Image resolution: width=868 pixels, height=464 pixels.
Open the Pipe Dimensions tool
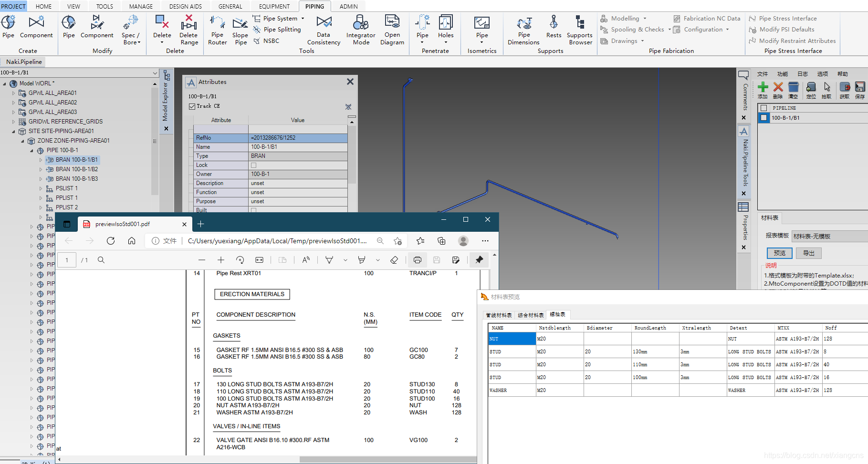click(x=523, y=30)
